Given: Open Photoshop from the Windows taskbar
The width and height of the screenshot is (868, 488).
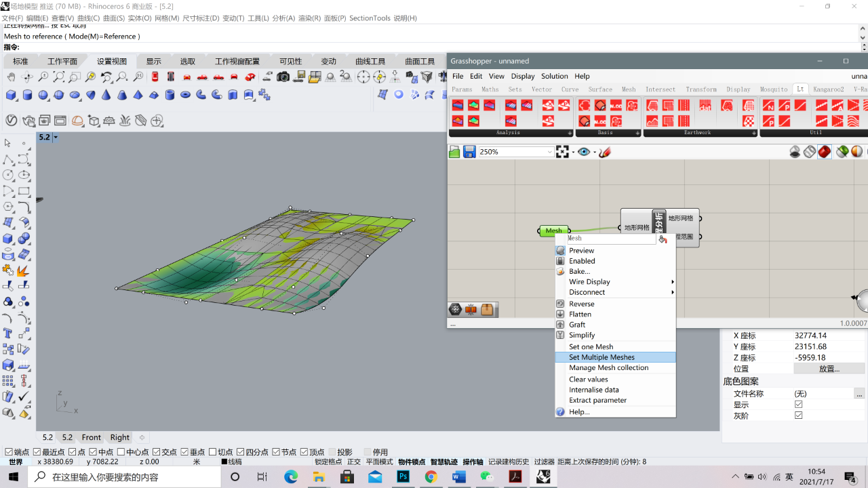Looking at the screenshot, I should [403, 476].
